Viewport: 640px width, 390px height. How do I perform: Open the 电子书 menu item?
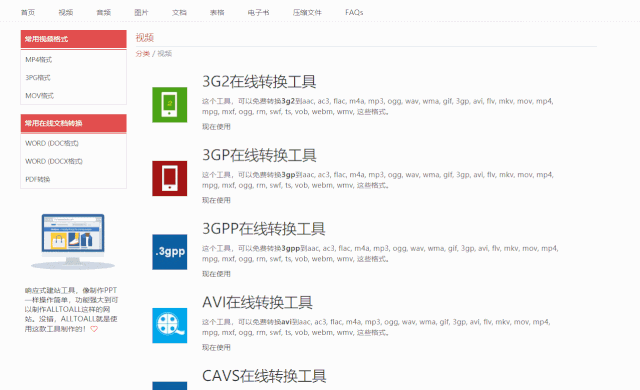click(258, 13)
